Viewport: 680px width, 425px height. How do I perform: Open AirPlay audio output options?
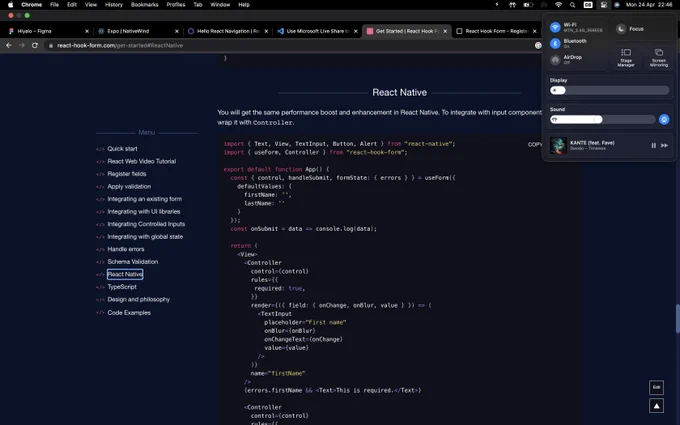tap(664, 119)
